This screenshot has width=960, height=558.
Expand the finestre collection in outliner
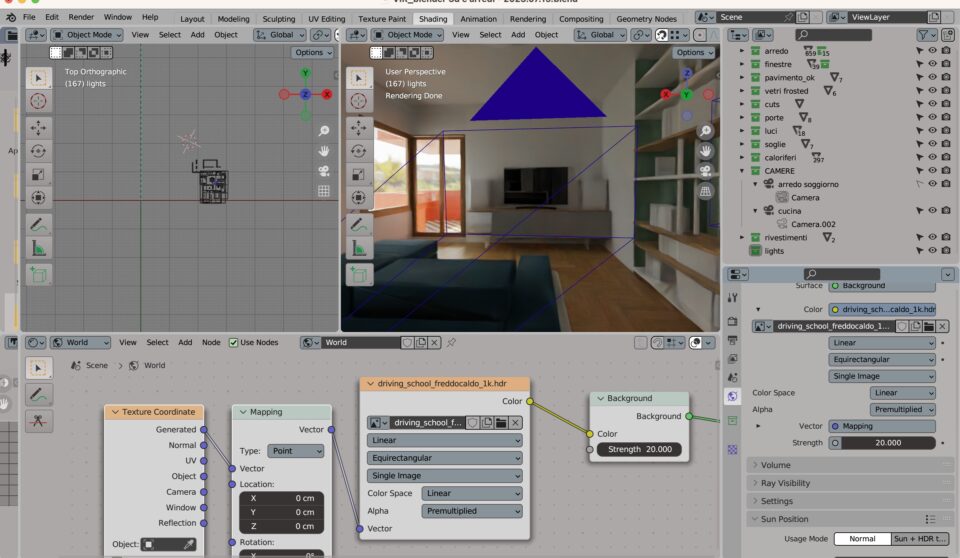[742, 65]
